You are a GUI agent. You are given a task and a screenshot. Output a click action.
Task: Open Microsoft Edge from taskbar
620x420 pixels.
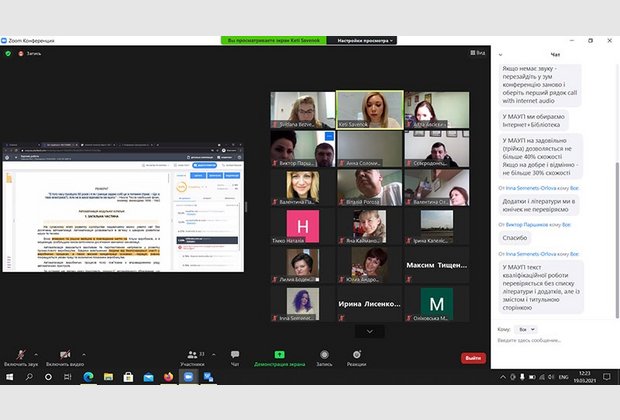[x=88, y=377]
